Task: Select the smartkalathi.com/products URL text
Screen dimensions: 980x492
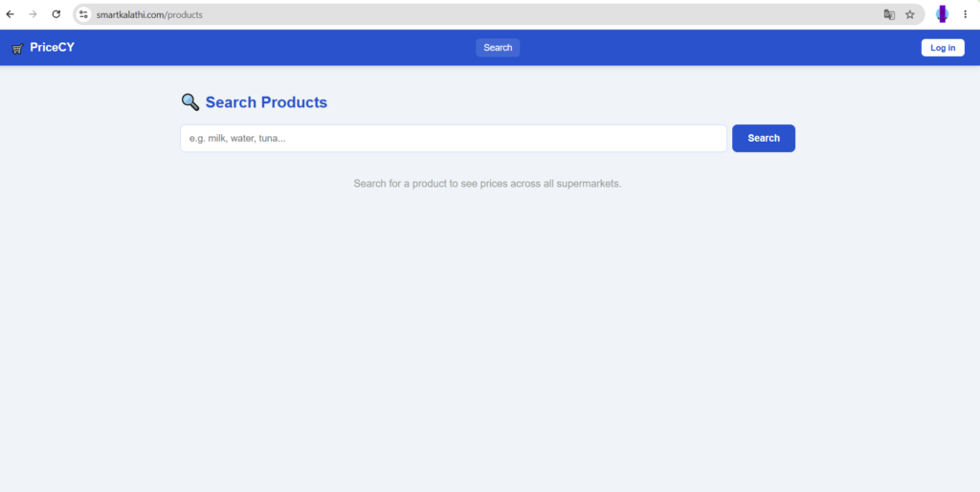Action: click(149, 14)
